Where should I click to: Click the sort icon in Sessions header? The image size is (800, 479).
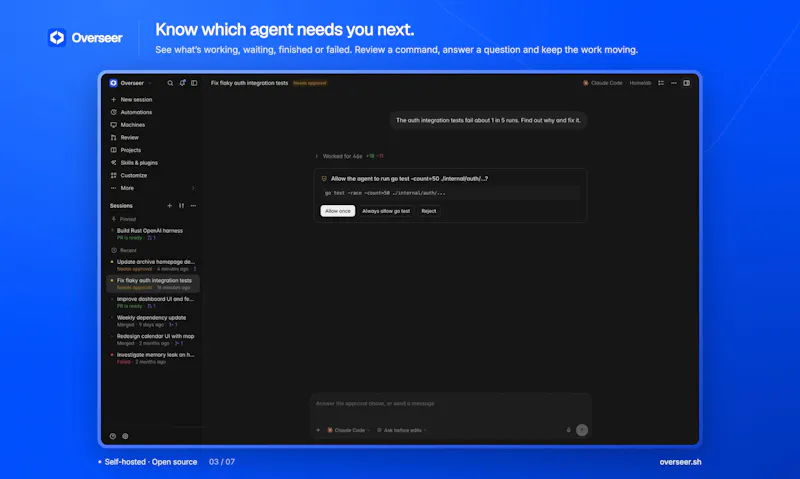[x=181, y=206]
